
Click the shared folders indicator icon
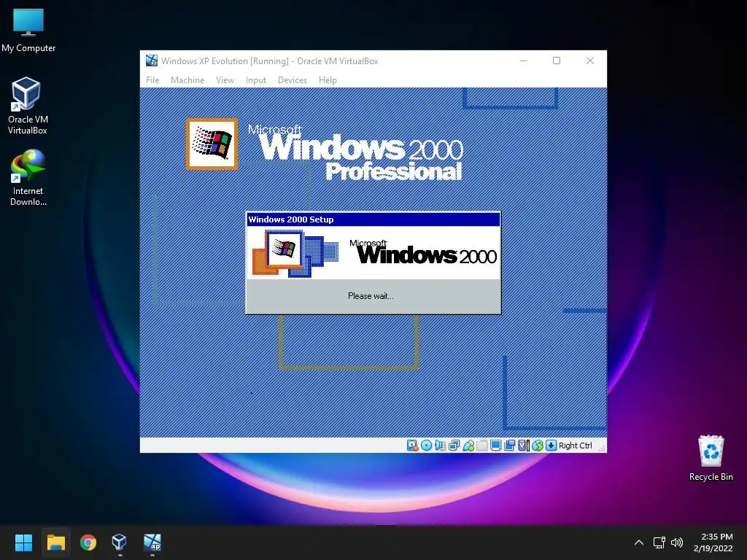tap(482, 446)
